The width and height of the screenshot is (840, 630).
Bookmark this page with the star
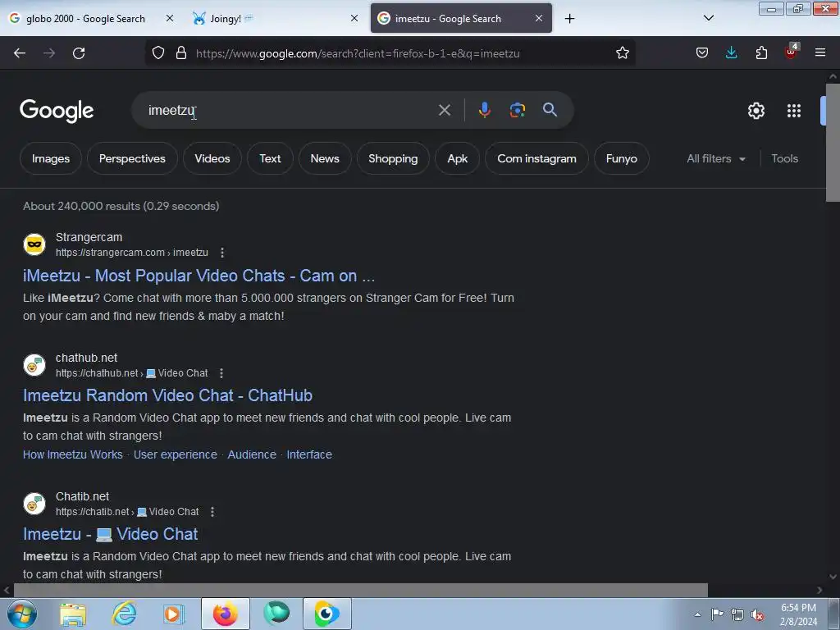(622, 53)
